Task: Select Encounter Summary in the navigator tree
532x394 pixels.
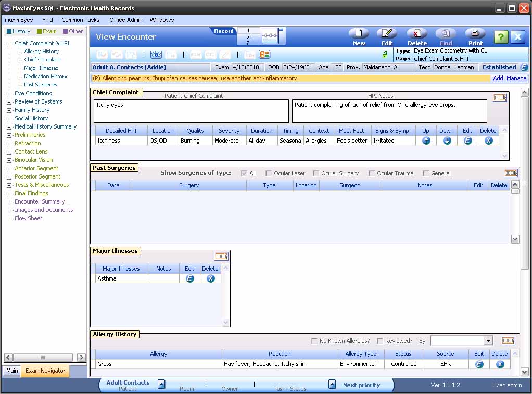Action: point(40,201)
